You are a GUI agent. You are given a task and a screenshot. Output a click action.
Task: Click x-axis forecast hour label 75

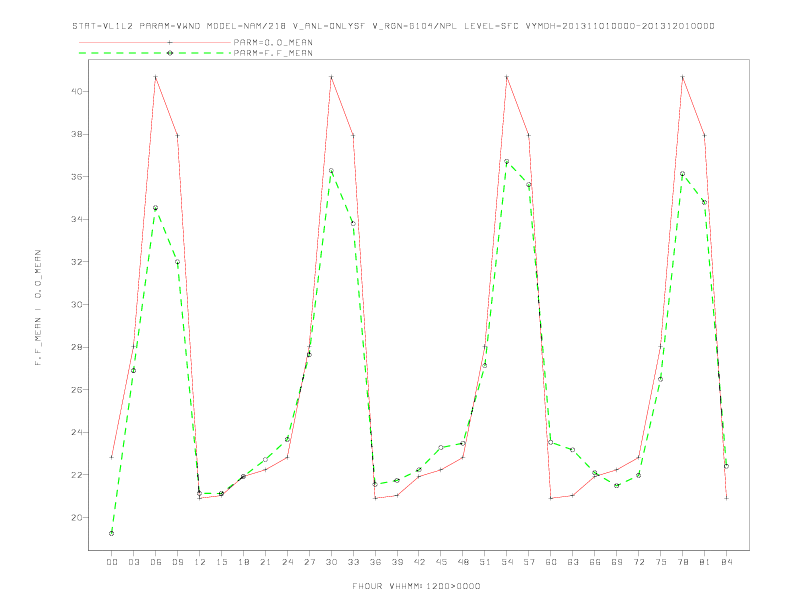(x=661, y=562)
